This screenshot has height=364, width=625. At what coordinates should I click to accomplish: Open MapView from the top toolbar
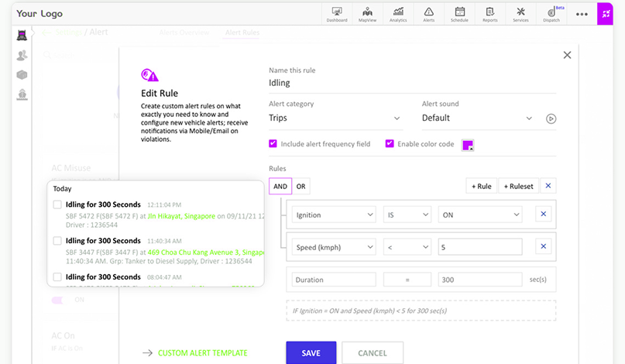368,13
